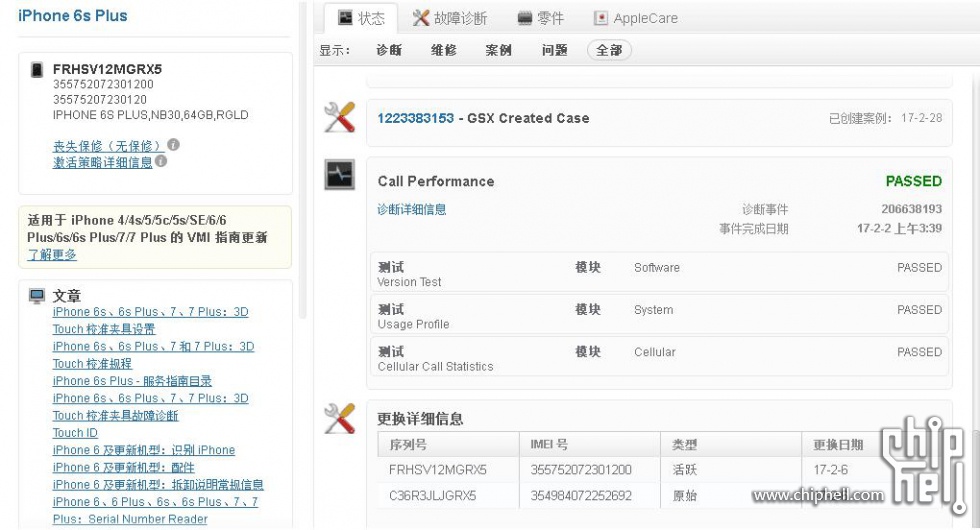The image size is (980, 530).
Task: Select serial FRHSV12MGRX5 in replacement table
Action: (438, 470)
